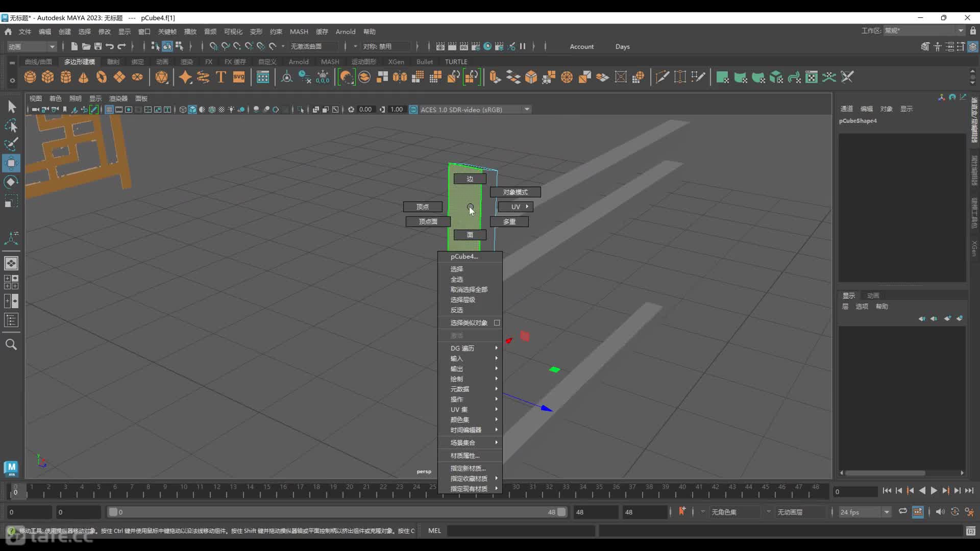Click the SVG import shelf icon
The image size is (980, 551).
coord(239,77)
